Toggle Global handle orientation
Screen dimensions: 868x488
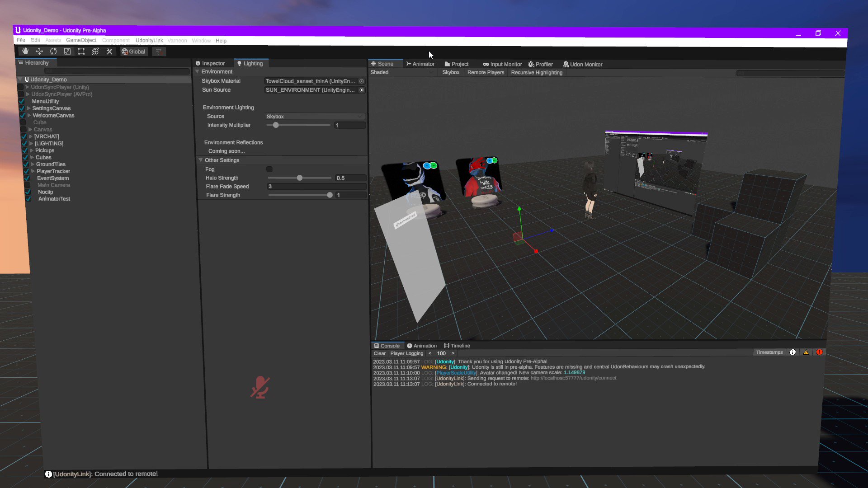[133, 52]
